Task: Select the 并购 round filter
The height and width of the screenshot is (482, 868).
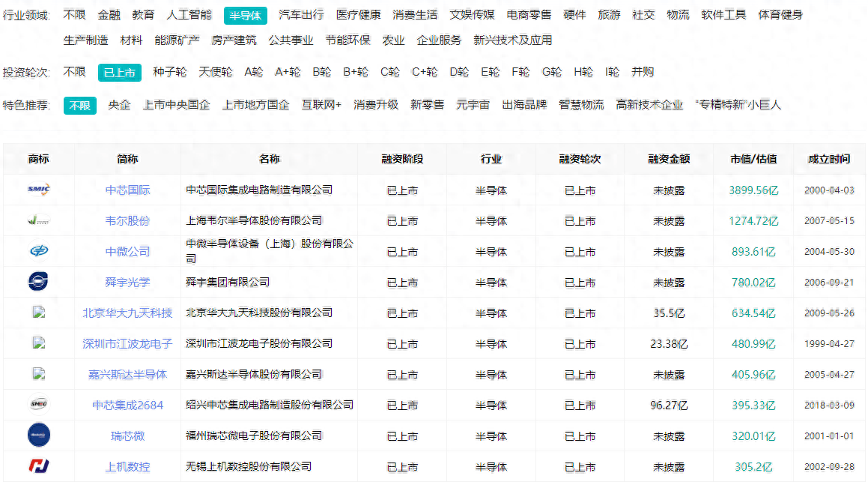Action: tap(643, 72)
